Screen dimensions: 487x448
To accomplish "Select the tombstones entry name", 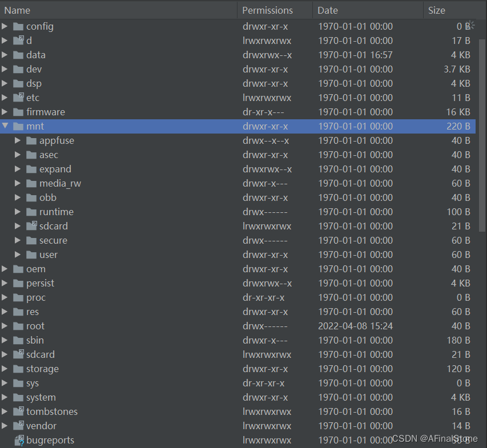I will pyautogui.click(x=52, y=411).
